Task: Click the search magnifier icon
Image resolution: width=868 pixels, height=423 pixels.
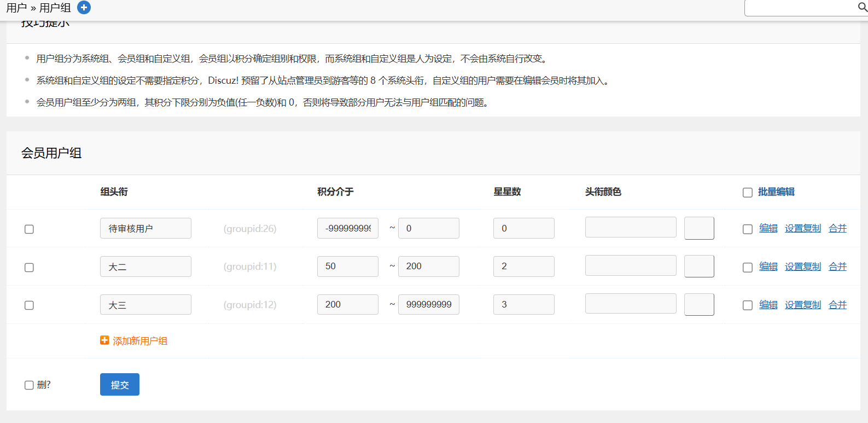Action: pos(863,7)
